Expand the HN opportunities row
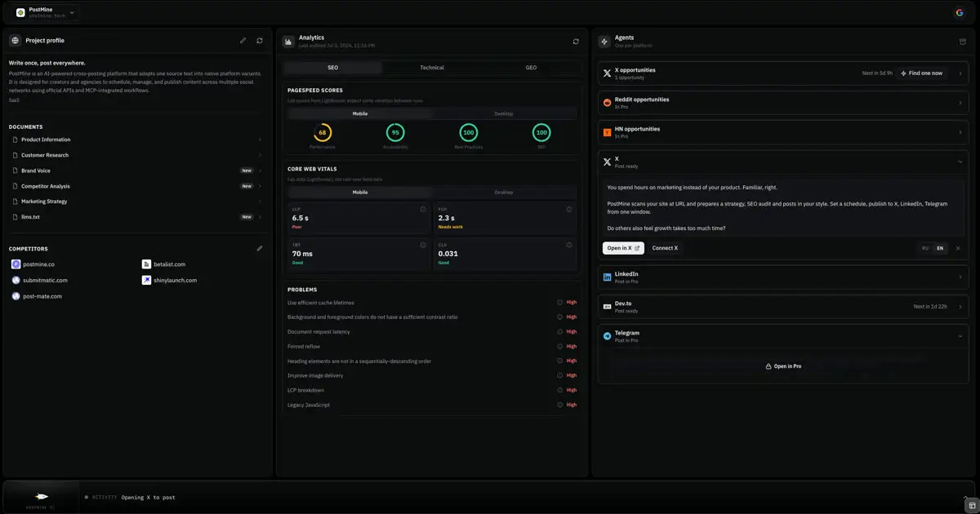 pos(960,132)
